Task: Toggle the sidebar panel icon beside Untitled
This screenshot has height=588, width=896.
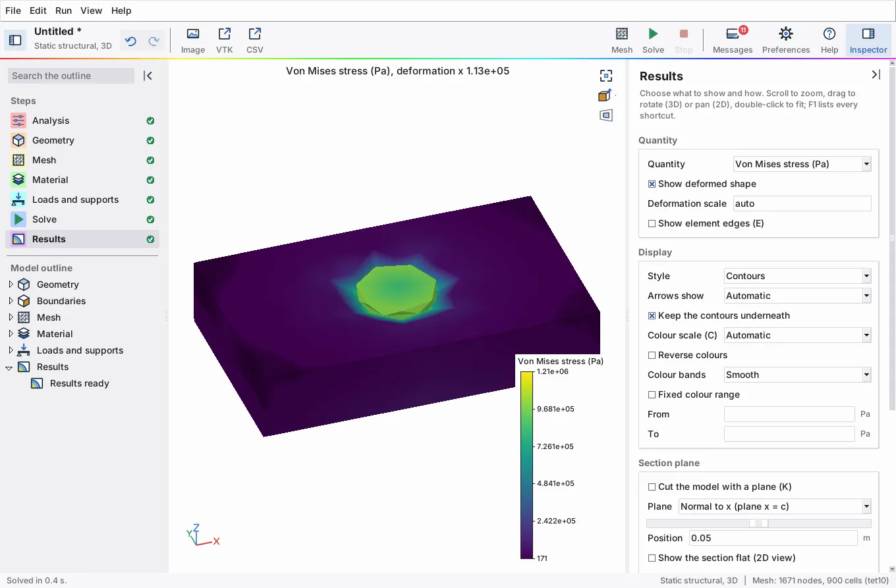Action: 15,40
